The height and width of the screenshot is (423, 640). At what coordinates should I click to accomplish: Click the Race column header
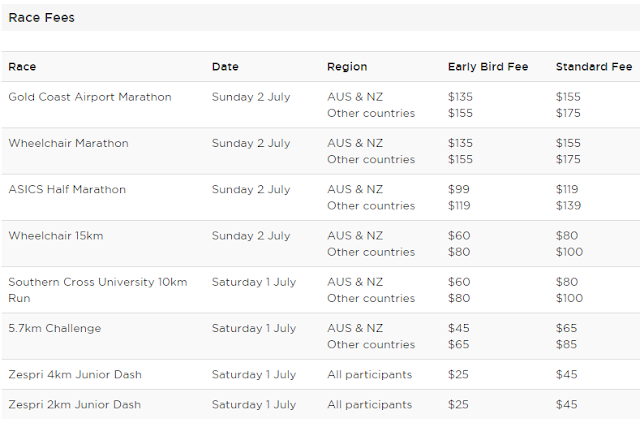click(x=22, y=67)
